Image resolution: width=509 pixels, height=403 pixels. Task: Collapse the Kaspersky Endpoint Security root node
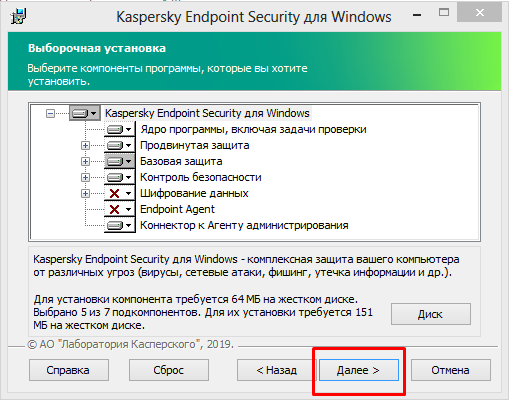point(50,114)
